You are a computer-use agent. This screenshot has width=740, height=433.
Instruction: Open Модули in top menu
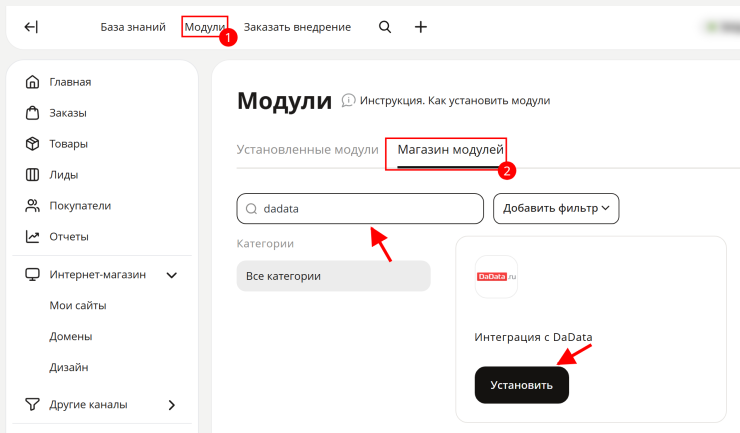pos(204,27)
